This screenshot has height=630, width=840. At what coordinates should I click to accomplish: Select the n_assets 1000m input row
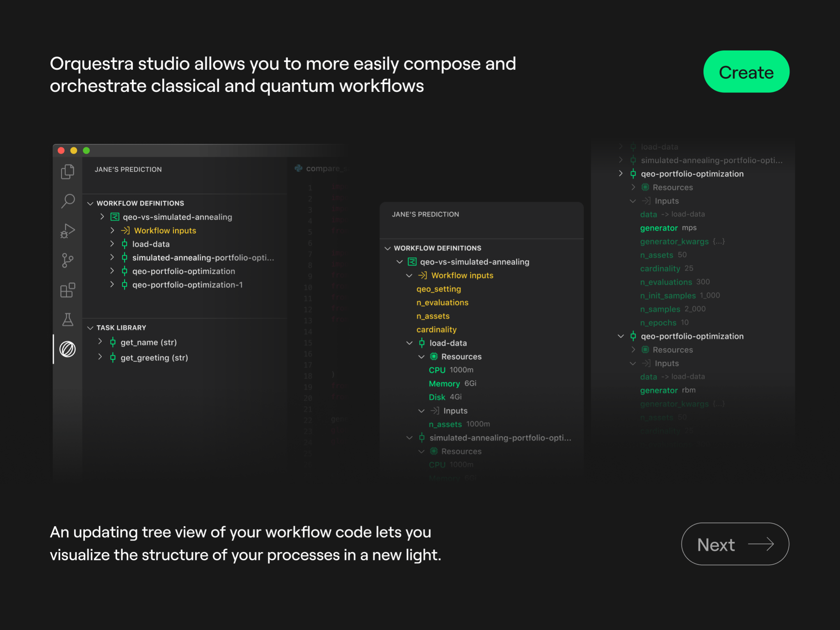(x=459, y=424)
